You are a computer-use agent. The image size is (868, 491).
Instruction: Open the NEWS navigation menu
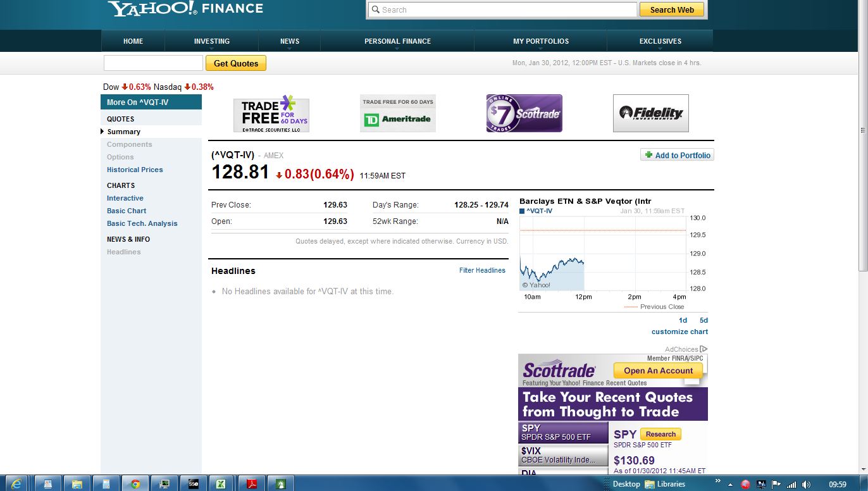coord(290,41)
